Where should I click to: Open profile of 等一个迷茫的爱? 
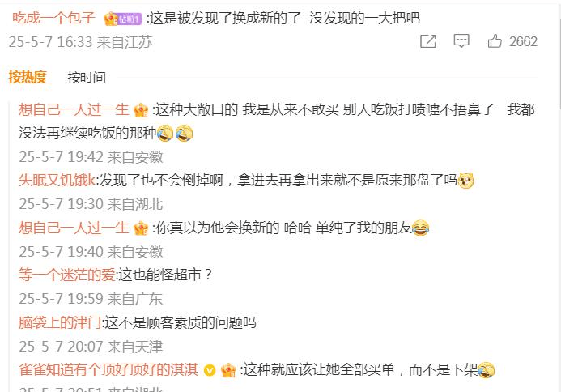[67, 275]
